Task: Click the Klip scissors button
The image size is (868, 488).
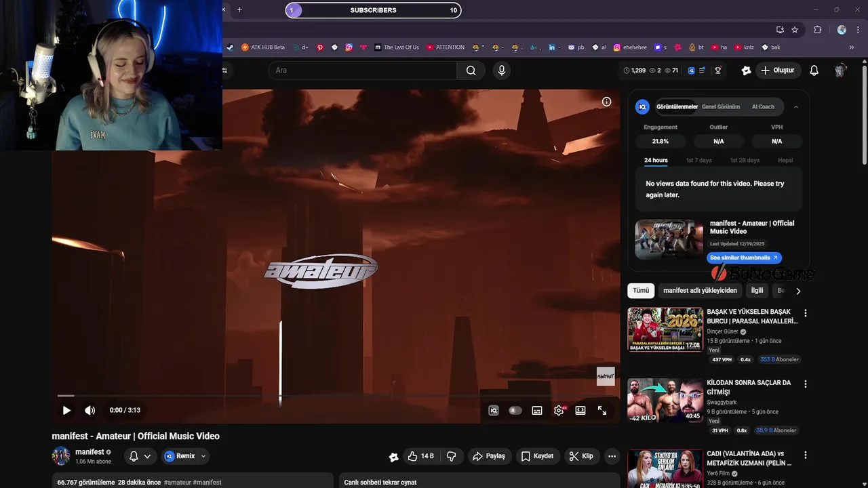Action: (x=581, y=456)
